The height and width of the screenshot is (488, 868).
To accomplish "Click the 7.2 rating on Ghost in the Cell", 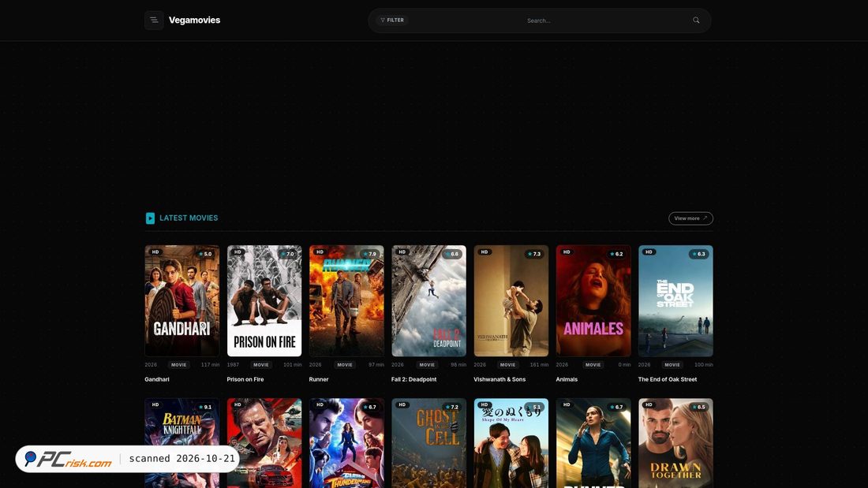I will (452, 408).
